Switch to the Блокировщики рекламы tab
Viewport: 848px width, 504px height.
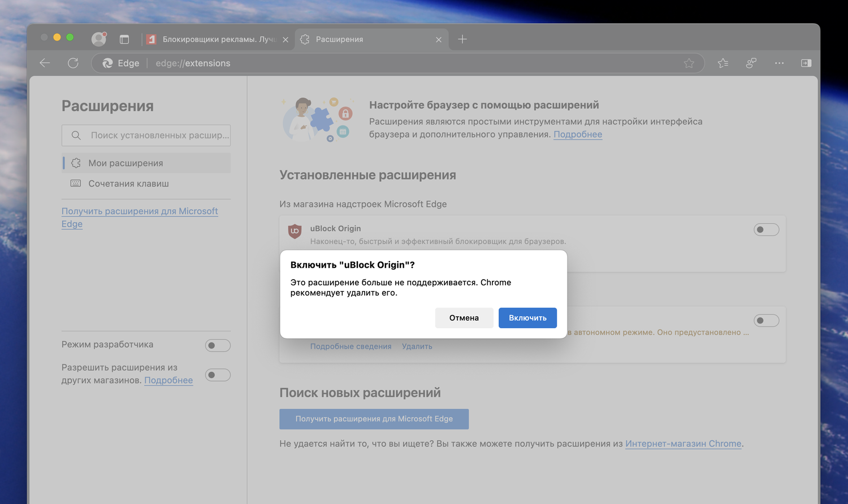(218, 39)
